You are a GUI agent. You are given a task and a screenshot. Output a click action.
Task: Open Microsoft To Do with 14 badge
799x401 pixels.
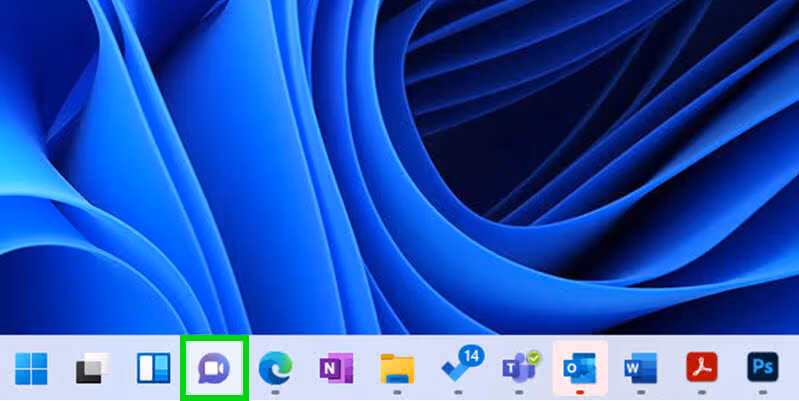[461, 365]
